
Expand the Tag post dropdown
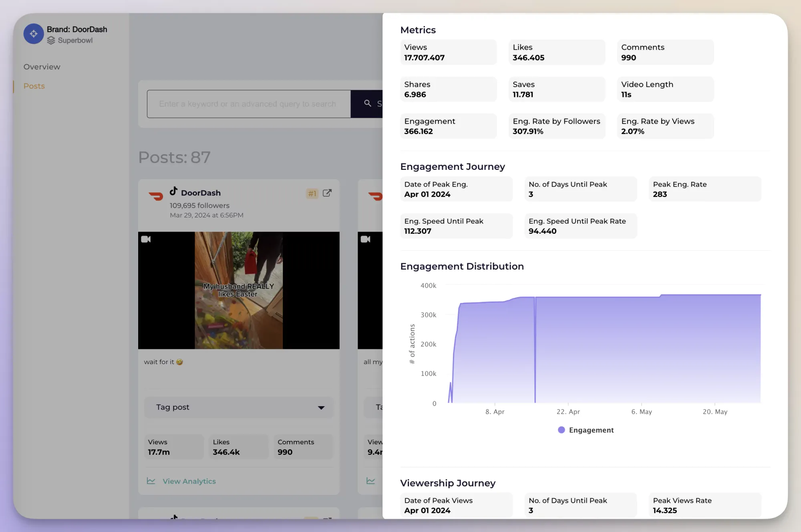coord(239,407)
